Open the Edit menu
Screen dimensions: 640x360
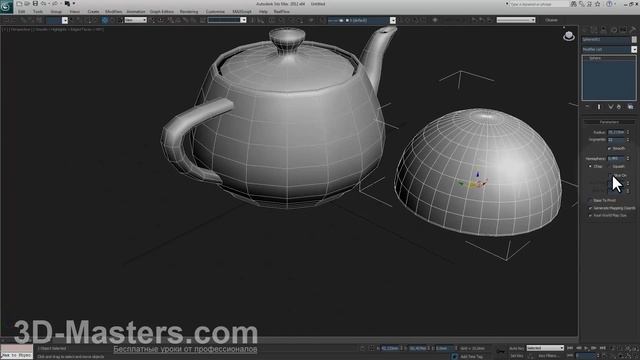(x=22, y=12)
